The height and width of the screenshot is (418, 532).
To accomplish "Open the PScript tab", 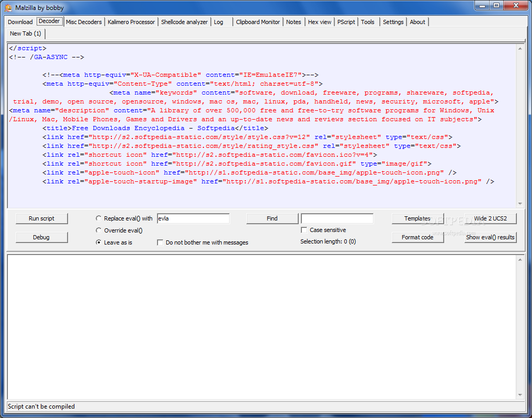I will [346, 22].
